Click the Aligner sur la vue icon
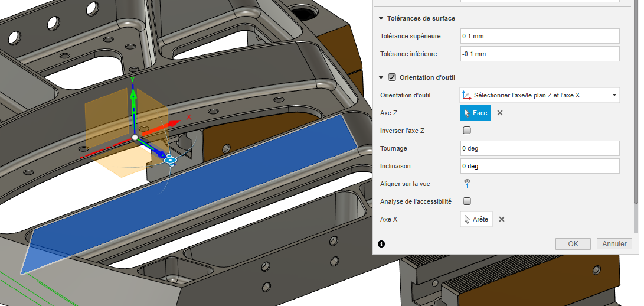This screenshot has height=306, width=644. click(x=467, y=184)
